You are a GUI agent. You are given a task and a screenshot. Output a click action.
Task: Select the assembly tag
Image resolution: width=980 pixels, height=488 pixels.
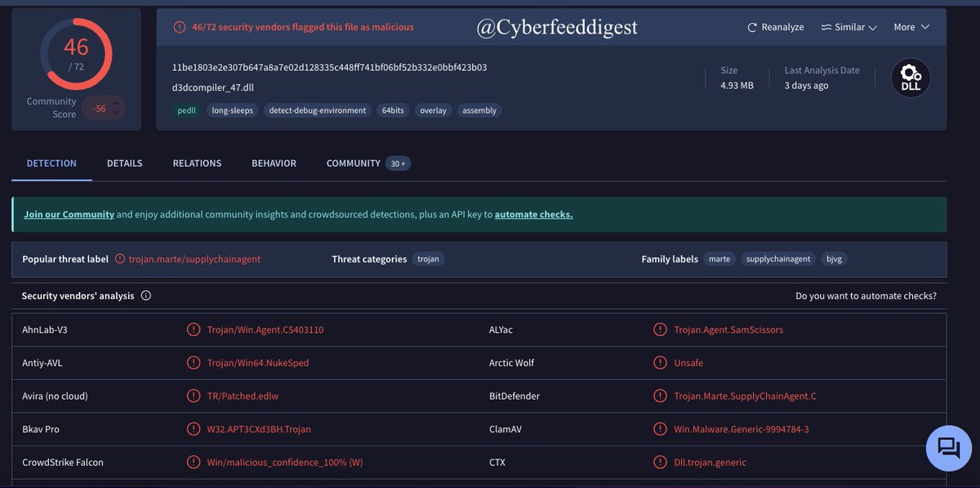click(479, 110)
